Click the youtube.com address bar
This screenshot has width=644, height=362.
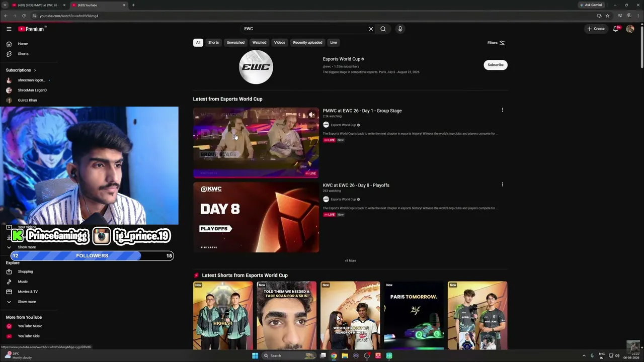(312, 16)
